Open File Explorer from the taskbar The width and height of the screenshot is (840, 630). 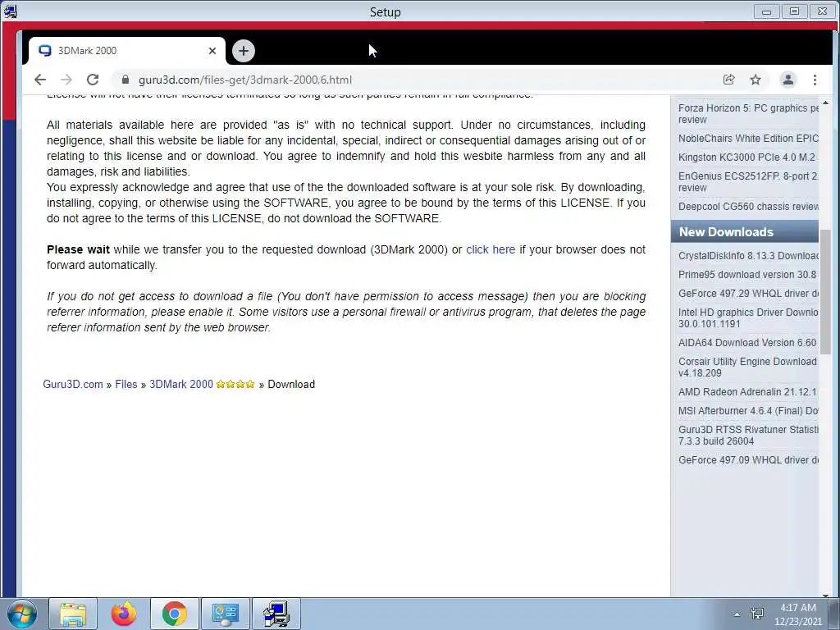(x=73, y=614)
